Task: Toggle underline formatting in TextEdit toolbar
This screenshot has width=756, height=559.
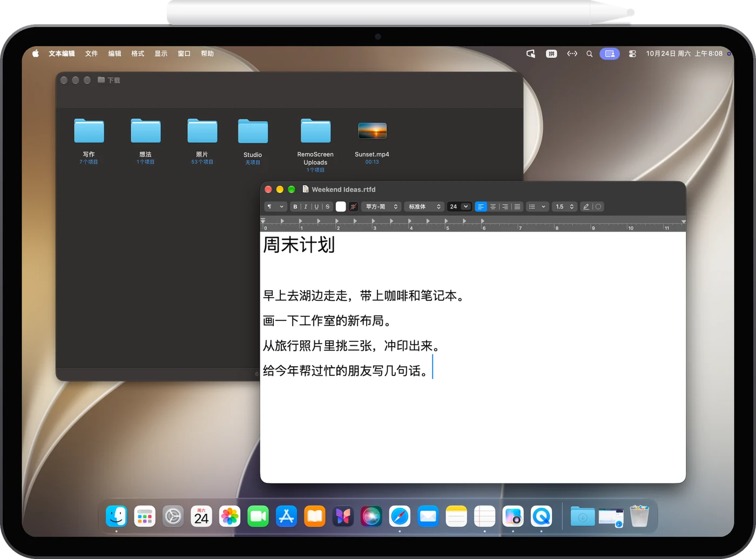Action: [x=316, y=207]
